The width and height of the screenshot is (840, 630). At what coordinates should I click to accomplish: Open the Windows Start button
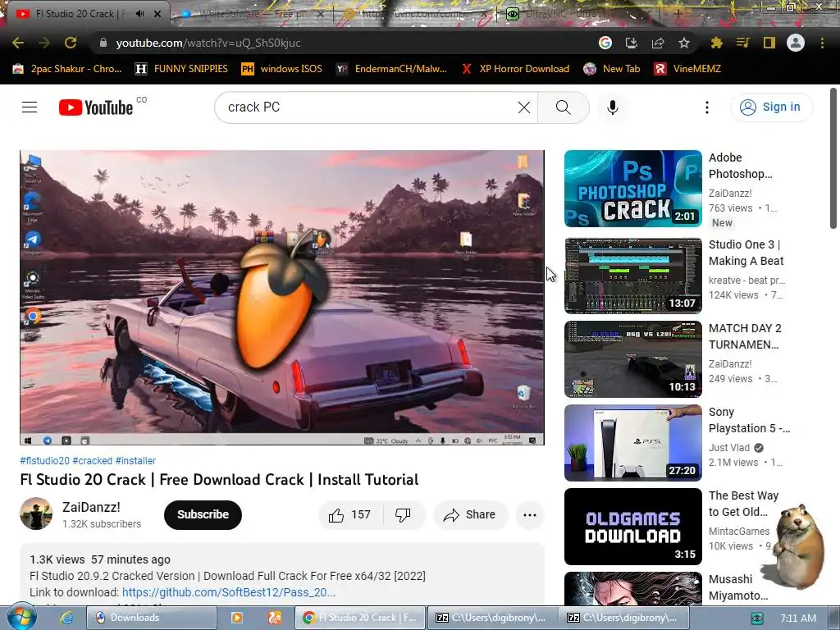21,618
